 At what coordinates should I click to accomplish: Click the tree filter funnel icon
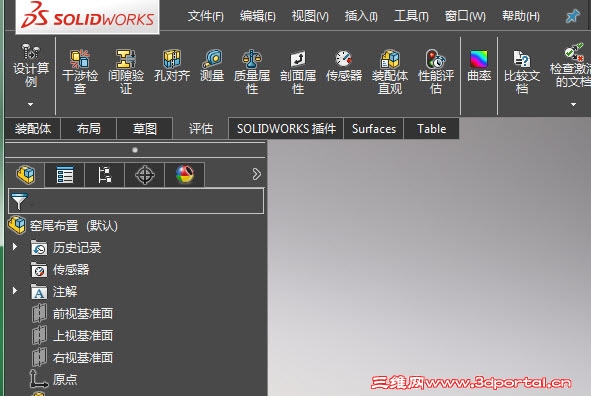(x=19, y=201)
